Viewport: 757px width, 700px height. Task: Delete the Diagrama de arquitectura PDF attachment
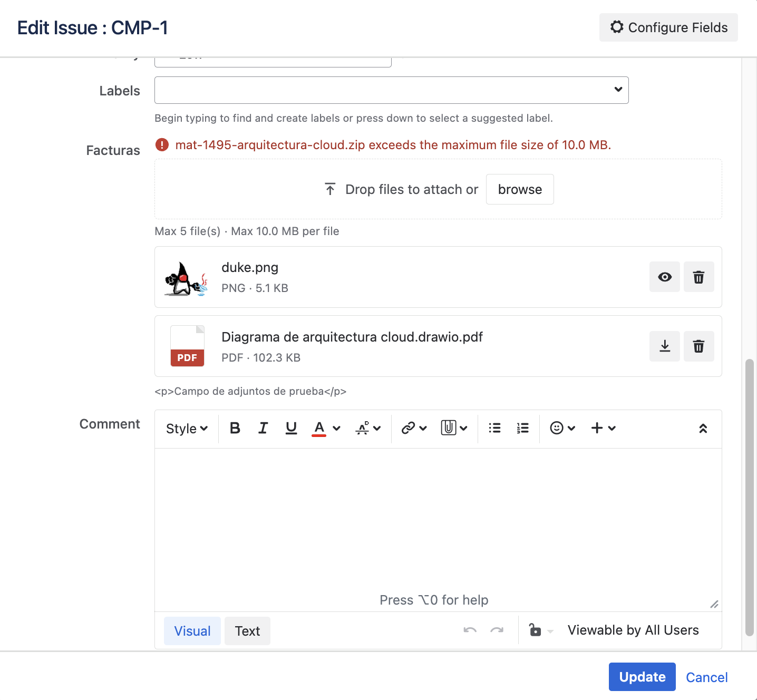click(x=698, y=346)
